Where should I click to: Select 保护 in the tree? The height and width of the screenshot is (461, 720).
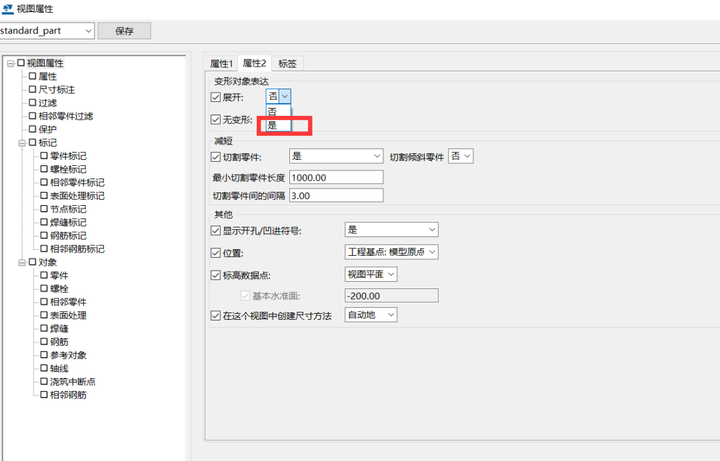(x=48, y=130)
